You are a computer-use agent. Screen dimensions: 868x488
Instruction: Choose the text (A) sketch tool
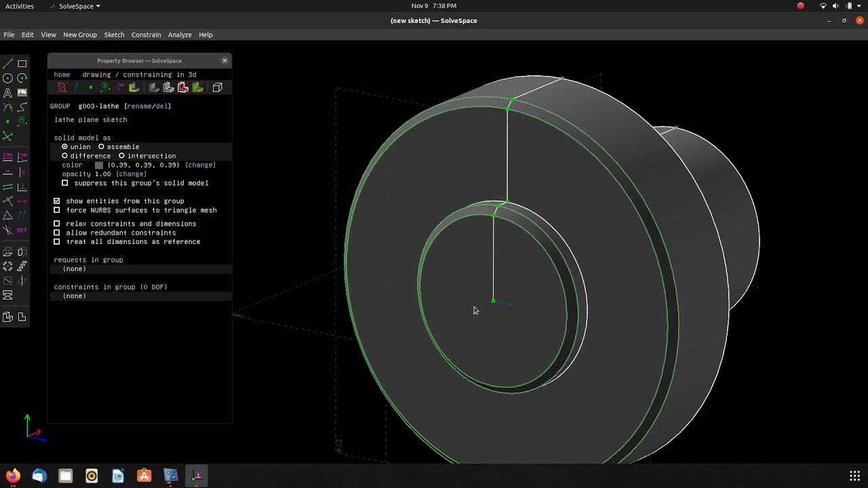7,93
